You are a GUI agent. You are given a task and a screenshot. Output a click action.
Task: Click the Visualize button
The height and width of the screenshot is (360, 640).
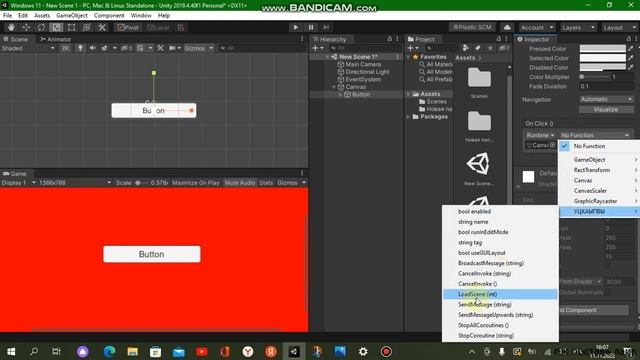606,109
